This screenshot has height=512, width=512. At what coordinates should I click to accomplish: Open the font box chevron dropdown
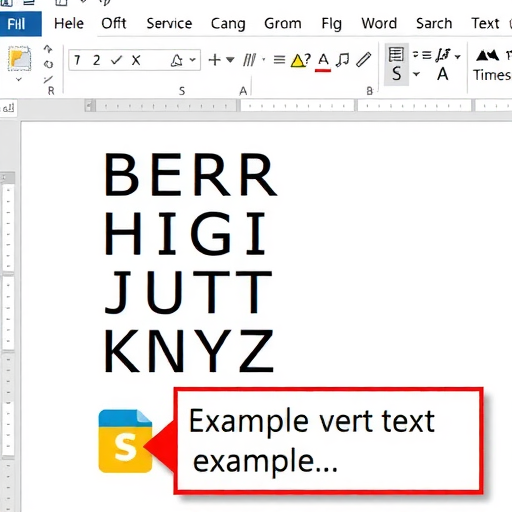tap(193, 60)
